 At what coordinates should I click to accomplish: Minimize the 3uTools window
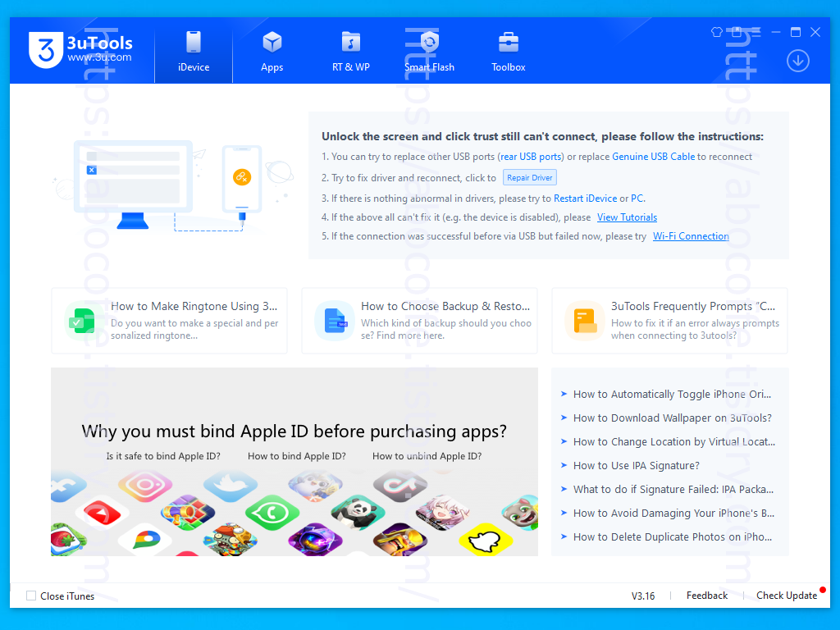[776, 32]
